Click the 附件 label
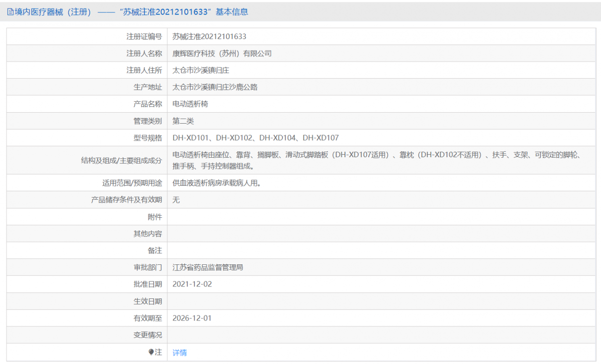 click(155, 217)
